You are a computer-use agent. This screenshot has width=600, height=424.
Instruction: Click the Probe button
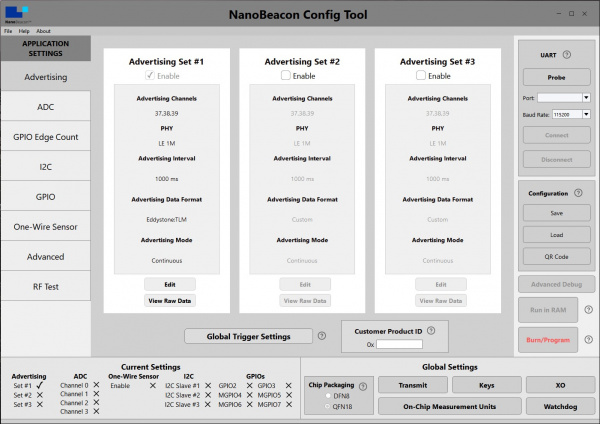point(556,77)
